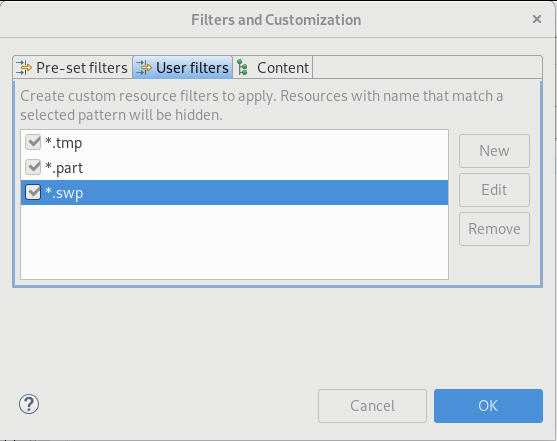This screenshot has width=557, height=441.
Task: Select the *.part pattern row text
Action: (x=64, y=168)
